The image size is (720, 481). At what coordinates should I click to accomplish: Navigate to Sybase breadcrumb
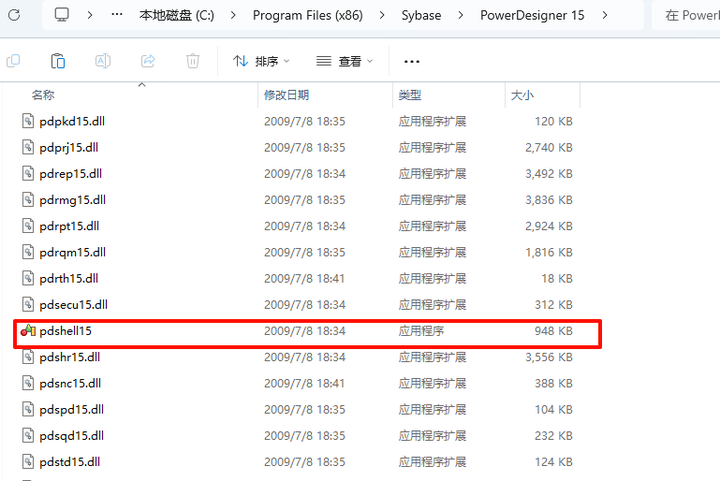421,15
